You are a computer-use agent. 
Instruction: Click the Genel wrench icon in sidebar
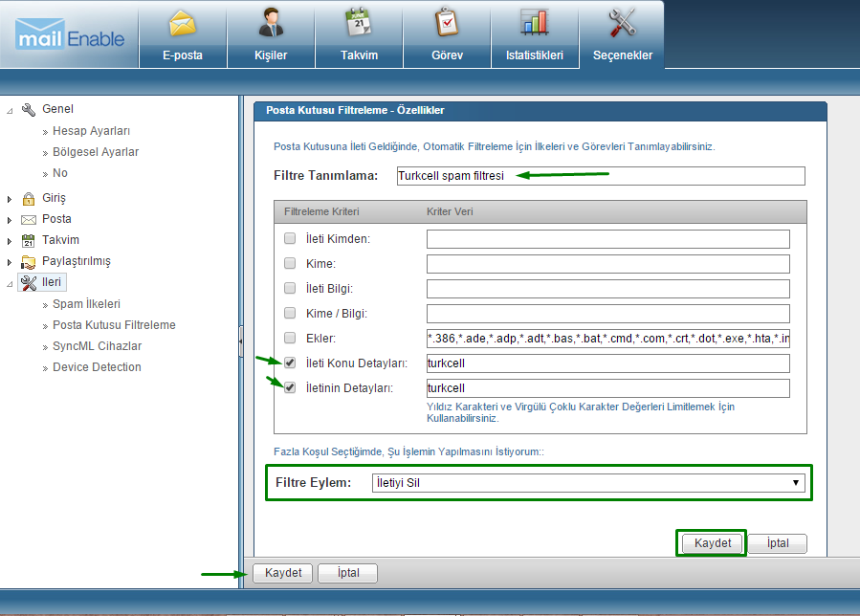point(29,109)
